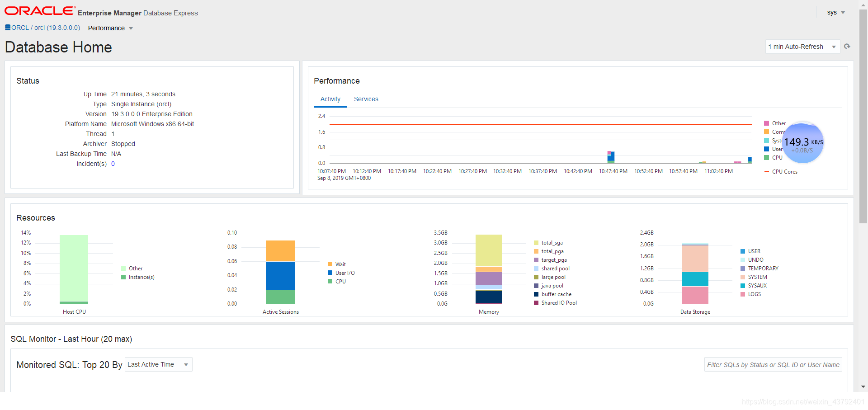Click the orange Wait segment in Active Sessions
This screenshot has height=410, width=868.
280,251
